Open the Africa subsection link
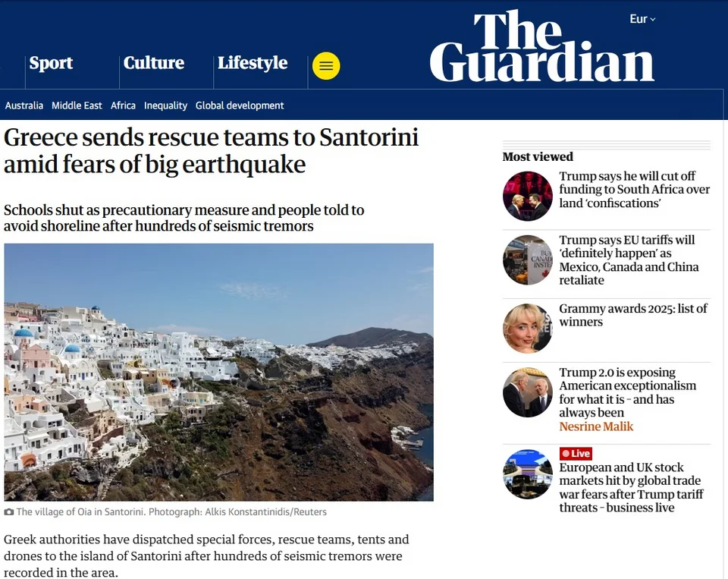Image resolution: width=728 pixels, height=579 pixels. (x=123, y=105)
